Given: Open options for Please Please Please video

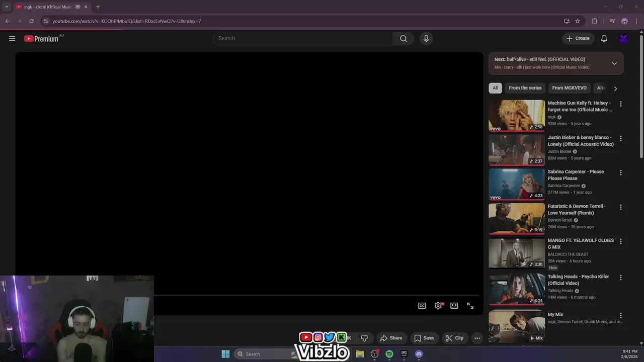Looking at the screenshot, I should [x=621, y=172].
